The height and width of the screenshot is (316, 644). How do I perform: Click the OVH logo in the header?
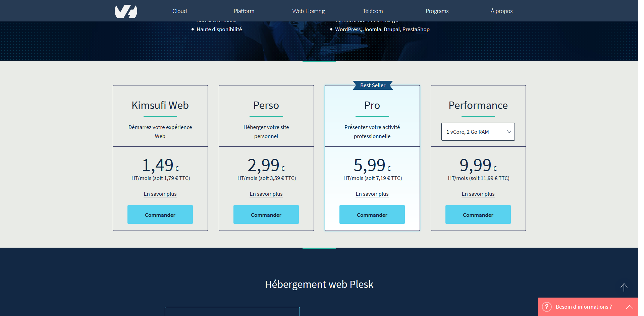[126, 11]
